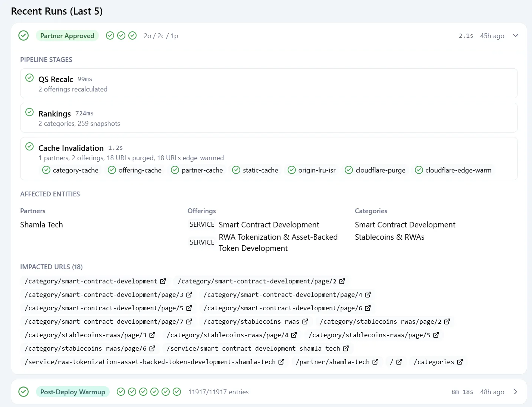
Task: Click the Cache Invalidation stage title
Action: (71, 148)
